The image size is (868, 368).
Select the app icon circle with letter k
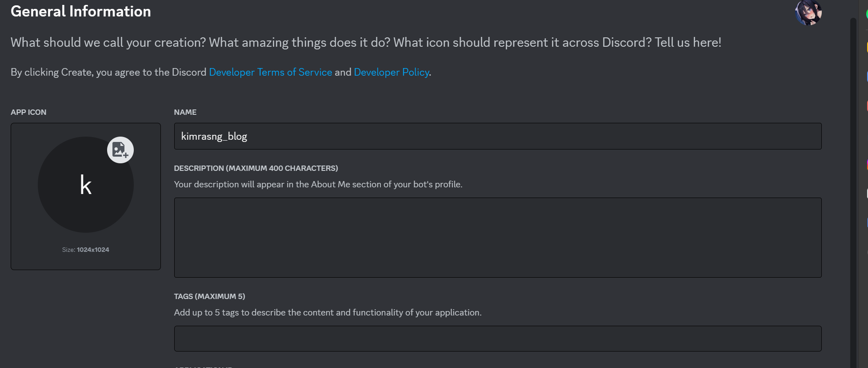[x=86, y=185]
